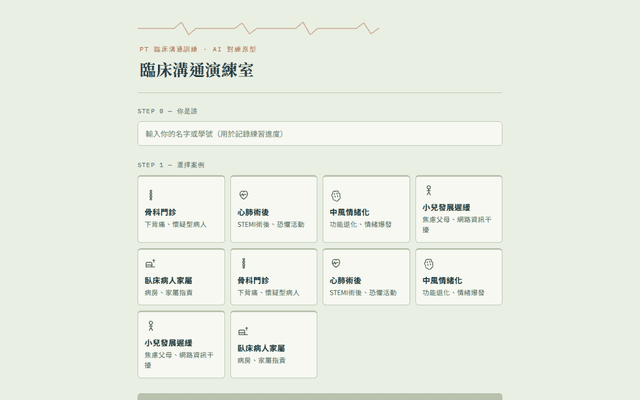Select 小兒發展遲緩 title beside top-row 中風情緒化 card
This screenshot has height=400, width=640.
click(x=446, y=207)
